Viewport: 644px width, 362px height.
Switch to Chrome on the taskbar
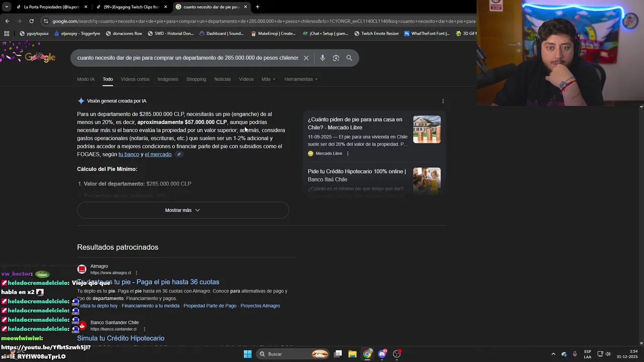(x=368, y=354)
